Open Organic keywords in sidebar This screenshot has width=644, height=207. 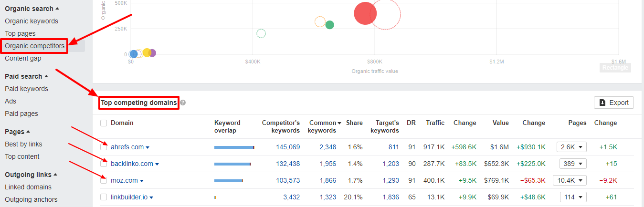click(x=32, y=21)
